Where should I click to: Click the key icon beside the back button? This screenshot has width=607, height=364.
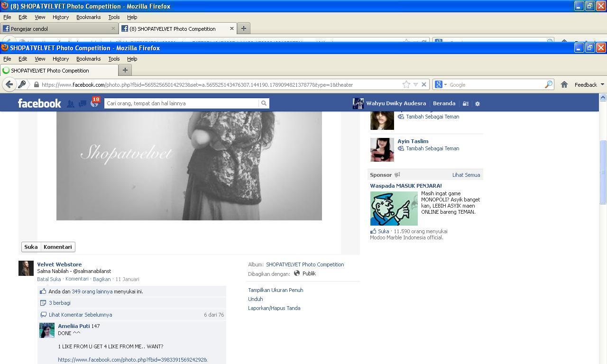point(22,84)
